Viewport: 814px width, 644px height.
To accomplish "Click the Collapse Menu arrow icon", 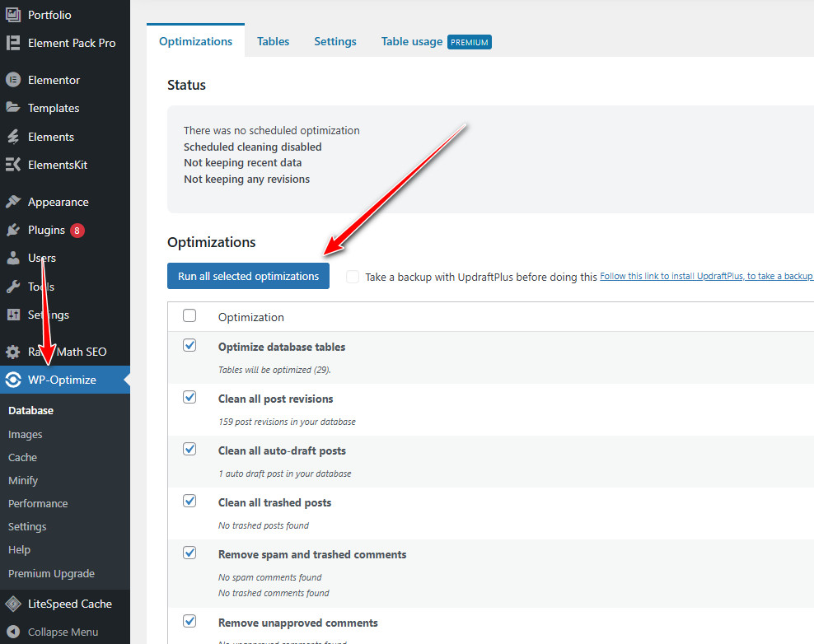I will pyautogui.click(x=13, y=632).
